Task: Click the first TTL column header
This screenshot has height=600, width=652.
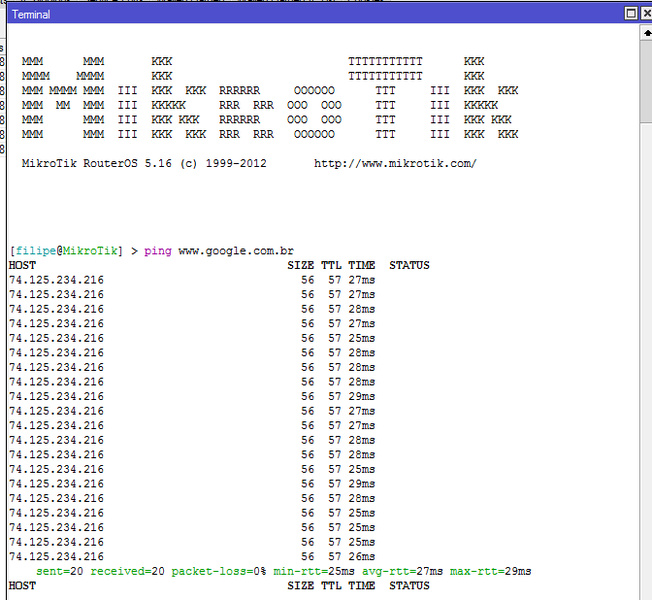Action: (x=331, y=265)
